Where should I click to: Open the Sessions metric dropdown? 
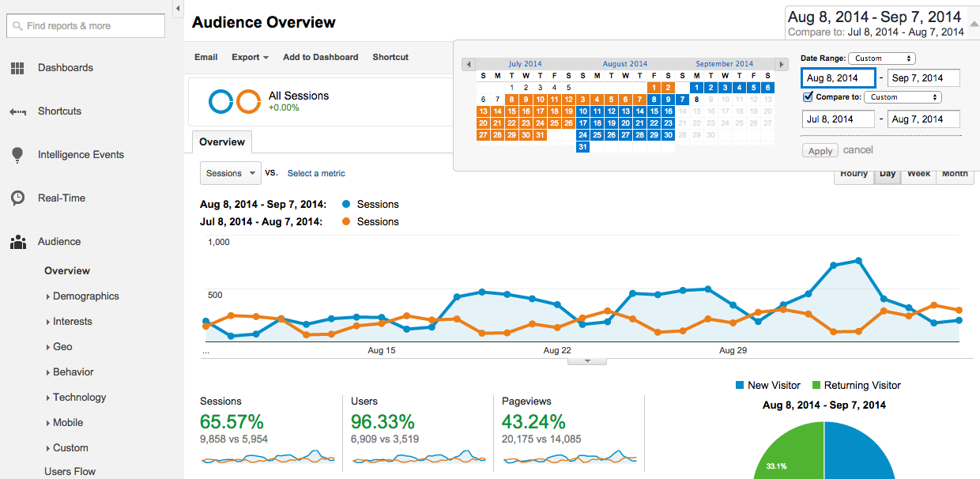(x=231, y=173)
